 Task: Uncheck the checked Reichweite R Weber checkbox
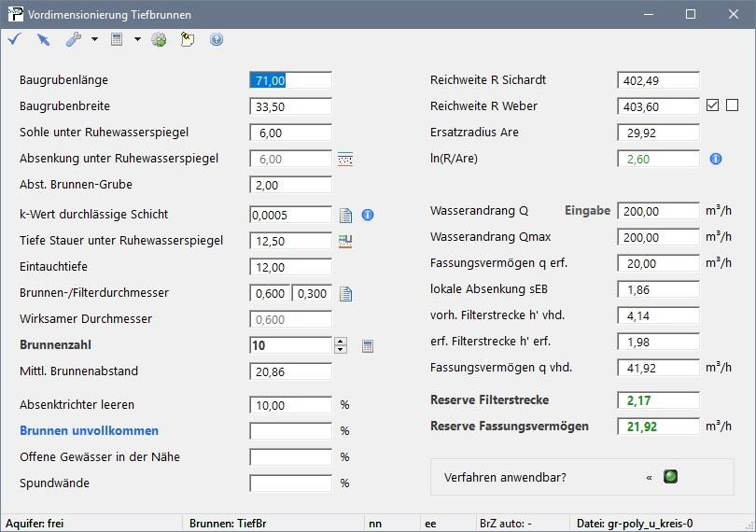(x=713, y=105)
